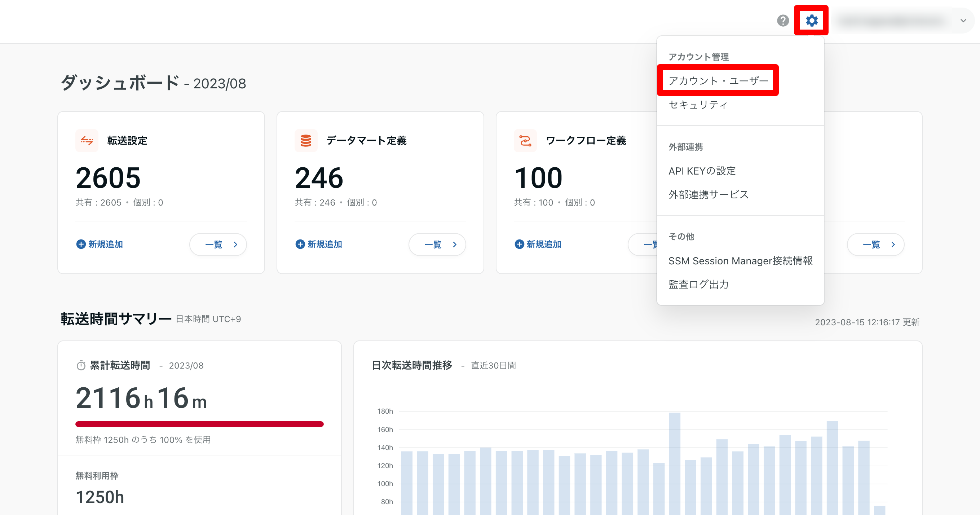Click the ワークフロー定義 workflow icon
The width and height of the screenshot is (980, 515).
[525, 141]
